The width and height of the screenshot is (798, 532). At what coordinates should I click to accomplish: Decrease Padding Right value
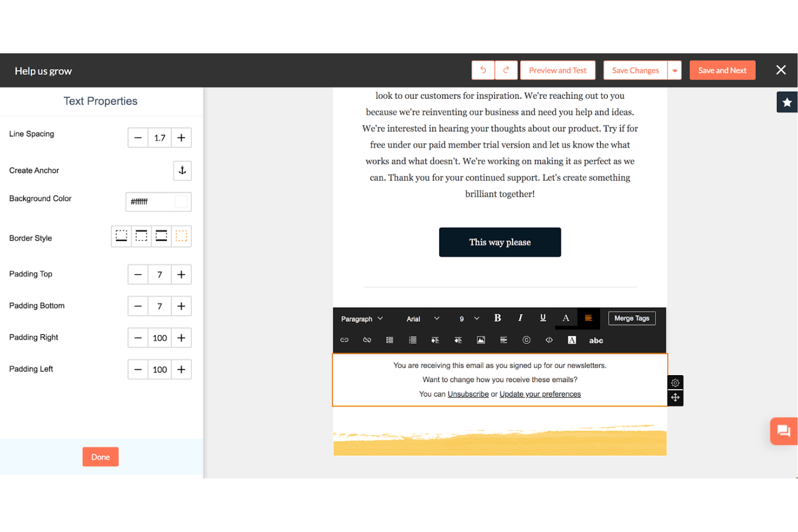138,338
